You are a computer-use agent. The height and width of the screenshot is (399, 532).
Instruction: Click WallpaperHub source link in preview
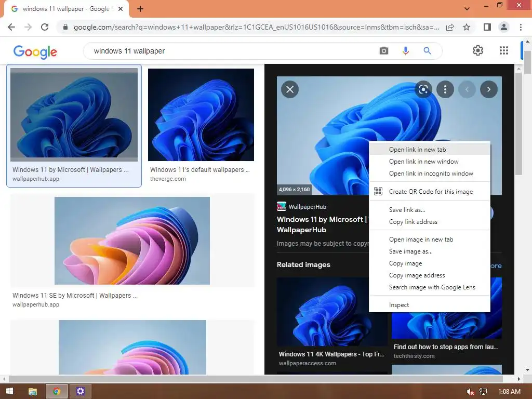(x=302, y=207)
